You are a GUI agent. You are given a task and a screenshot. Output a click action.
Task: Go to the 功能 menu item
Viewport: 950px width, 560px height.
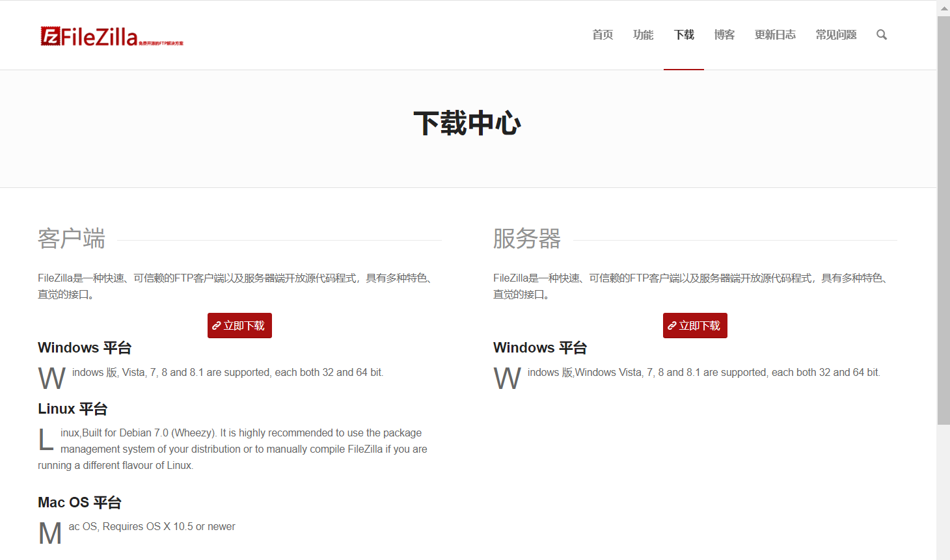click(x=643, y=34)
